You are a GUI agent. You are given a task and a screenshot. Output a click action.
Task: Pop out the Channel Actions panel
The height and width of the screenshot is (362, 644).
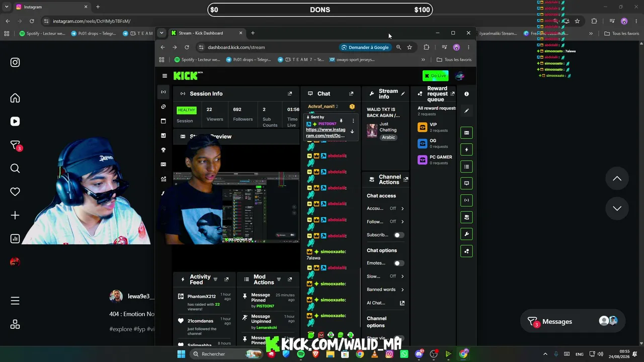pyautogui.click(x=406, y=179)
